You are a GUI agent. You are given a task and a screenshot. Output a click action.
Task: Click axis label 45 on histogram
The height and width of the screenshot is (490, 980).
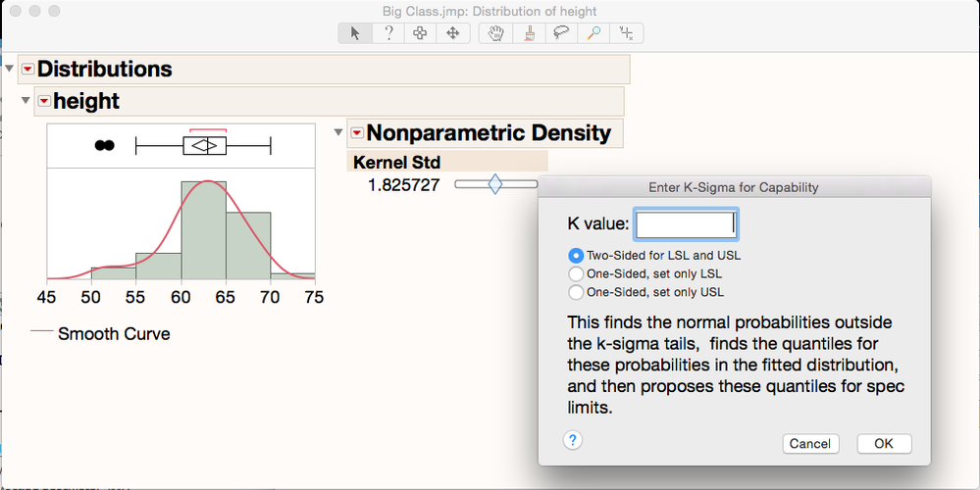(46, 297)
